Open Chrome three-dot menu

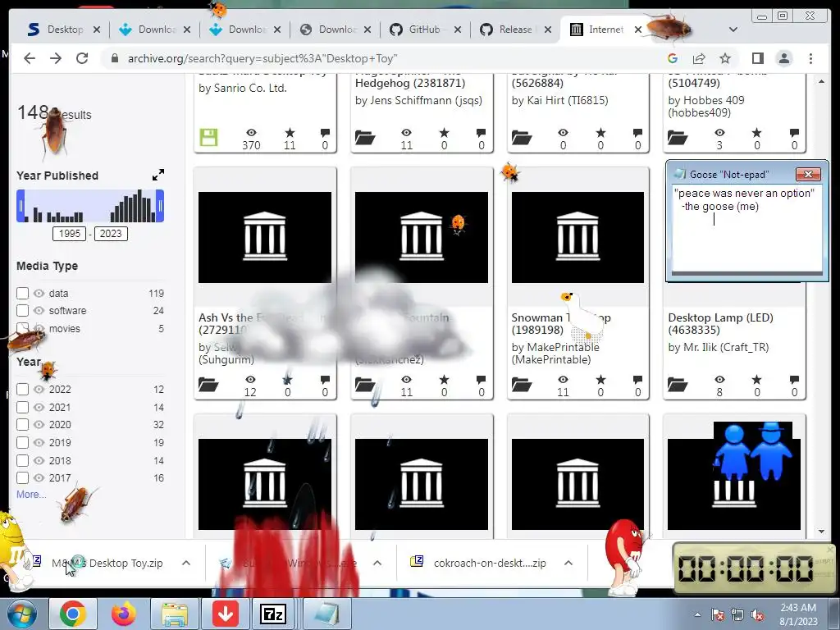810,58
